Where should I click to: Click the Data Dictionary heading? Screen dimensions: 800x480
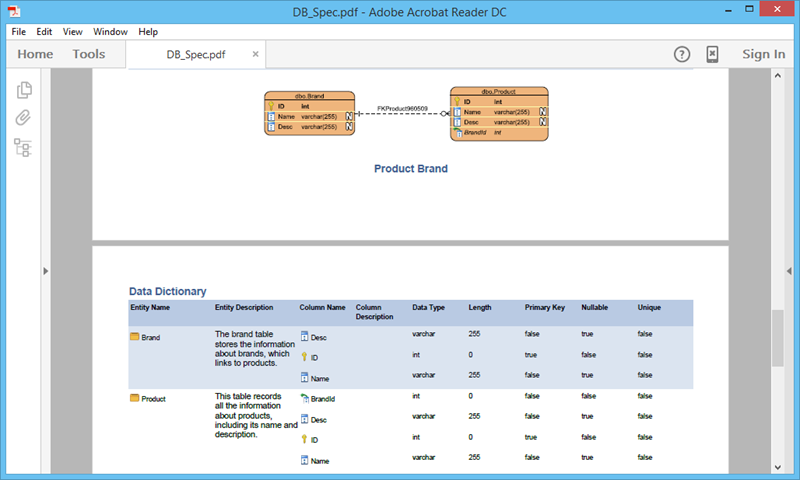[167, 291]
